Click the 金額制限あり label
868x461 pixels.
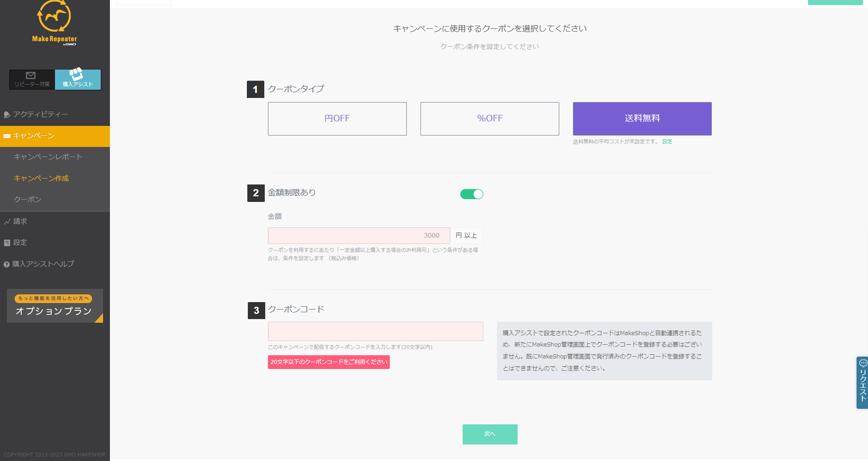point(292,193)
